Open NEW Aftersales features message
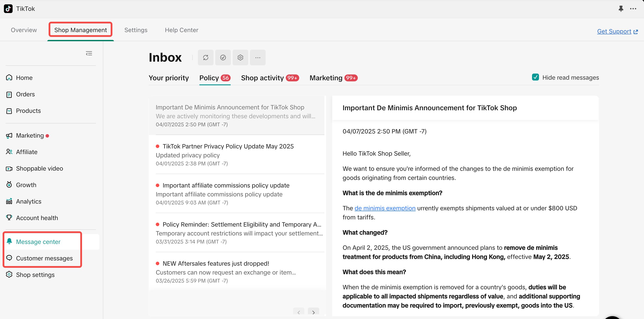Viewport: 644px width, 319px height. pyautogui.click(x=215, y=263)
